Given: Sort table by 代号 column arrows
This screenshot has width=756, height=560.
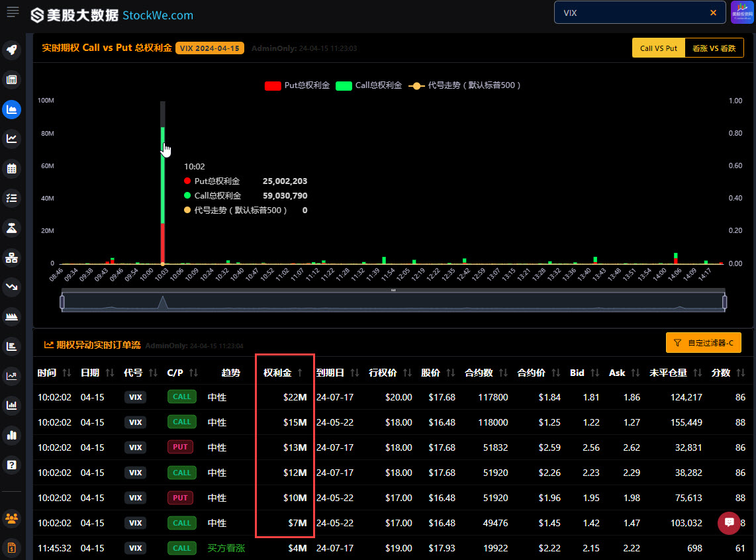Looking at the screenshot, I should [x=154, y=373].
